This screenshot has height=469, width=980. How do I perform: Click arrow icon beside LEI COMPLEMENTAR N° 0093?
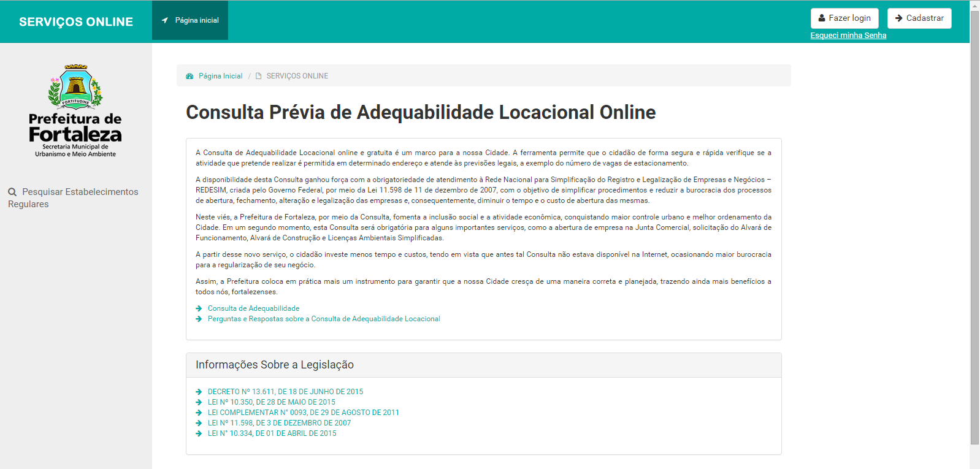199,413
